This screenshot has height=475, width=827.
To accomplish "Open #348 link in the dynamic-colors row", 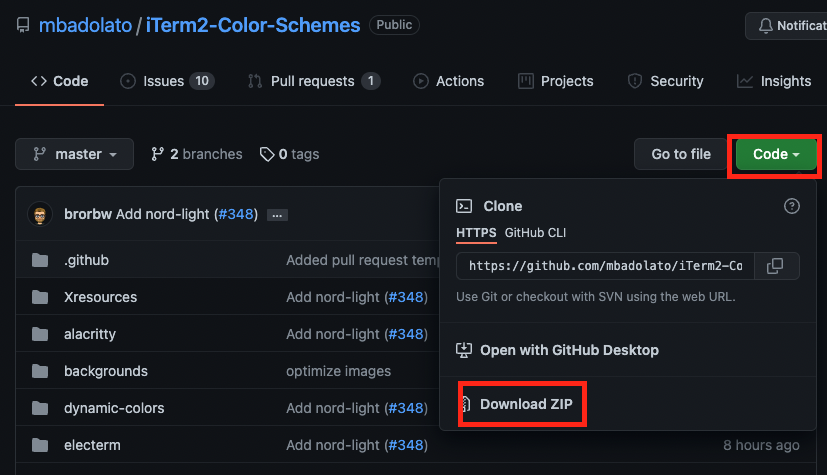I will (x=406, y=408).
